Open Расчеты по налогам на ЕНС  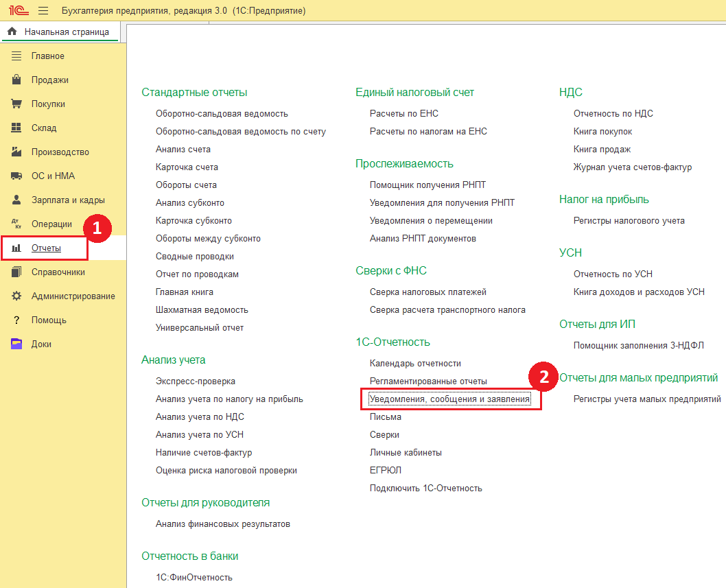[428, 132]
